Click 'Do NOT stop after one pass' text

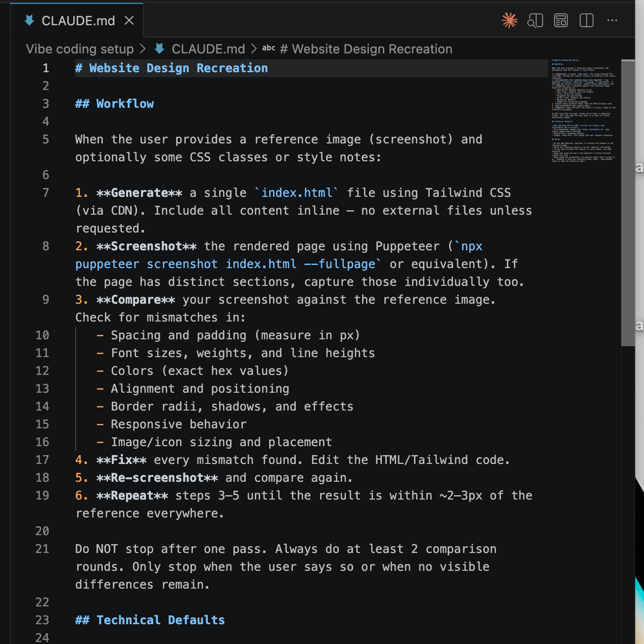171,549
